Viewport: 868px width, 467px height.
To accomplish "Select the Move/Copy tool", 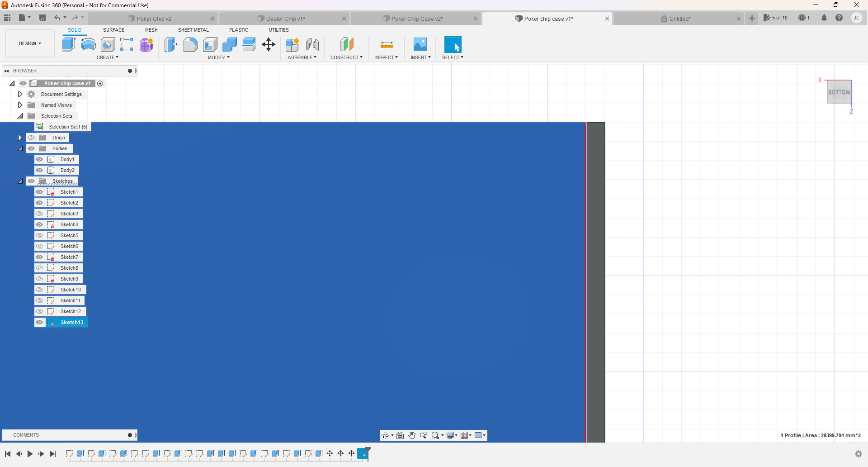I will pos(269,44).
